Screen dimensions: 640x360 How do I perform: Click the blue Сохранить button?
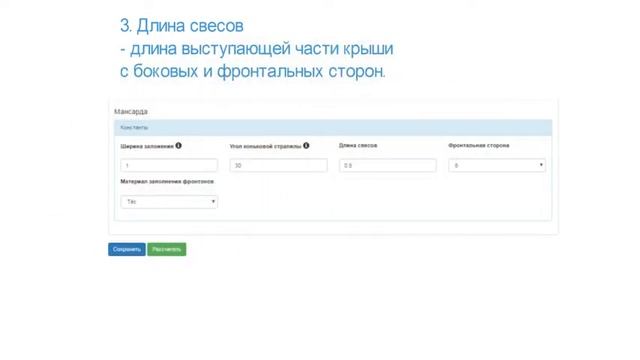pos(127,249)
